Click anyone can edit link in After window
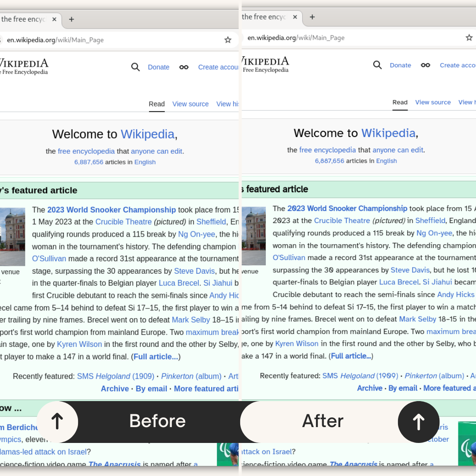The height and width of the screenshot is (476, 476). coord(398,150)
